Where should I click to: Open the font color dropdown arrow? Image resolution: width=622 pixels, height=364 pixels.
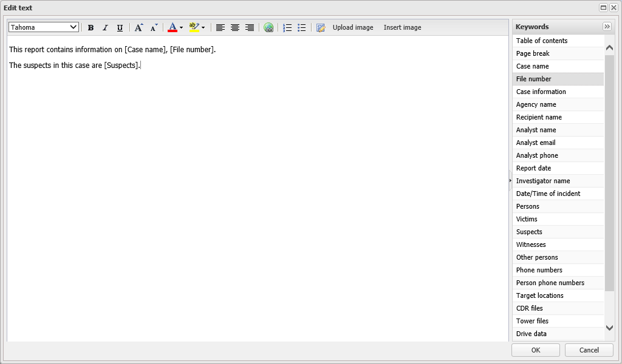pos(181,27)
